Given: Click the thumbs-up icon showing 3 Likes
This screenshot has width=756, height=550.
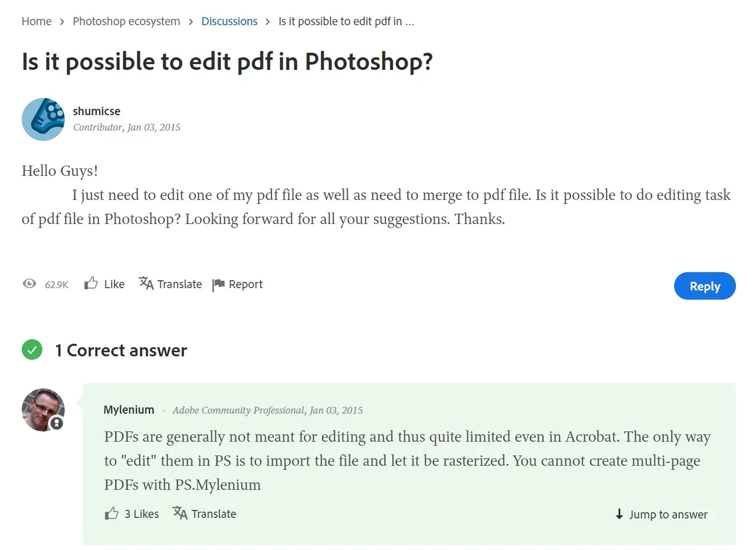Looking at the screenshot, I should click(112, 513).
